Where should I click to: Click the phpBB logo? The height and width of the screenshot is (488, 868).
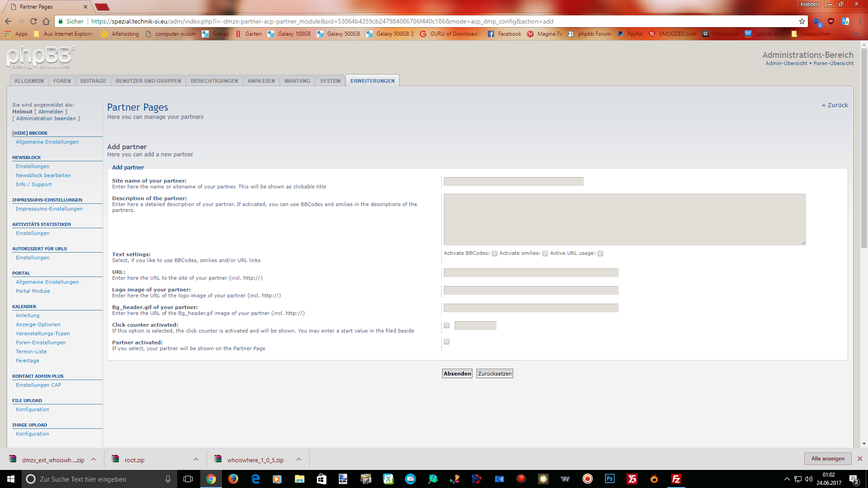click(x=41, y=57)
